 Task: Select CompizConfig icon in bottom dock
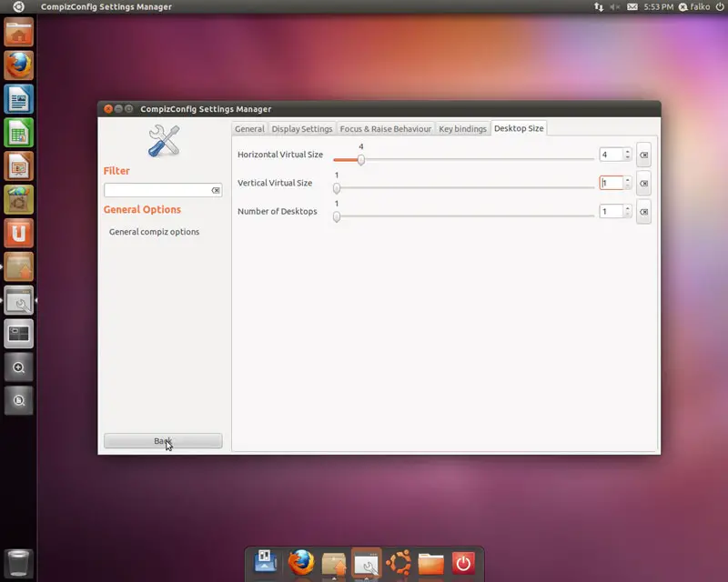click(367, 563)
